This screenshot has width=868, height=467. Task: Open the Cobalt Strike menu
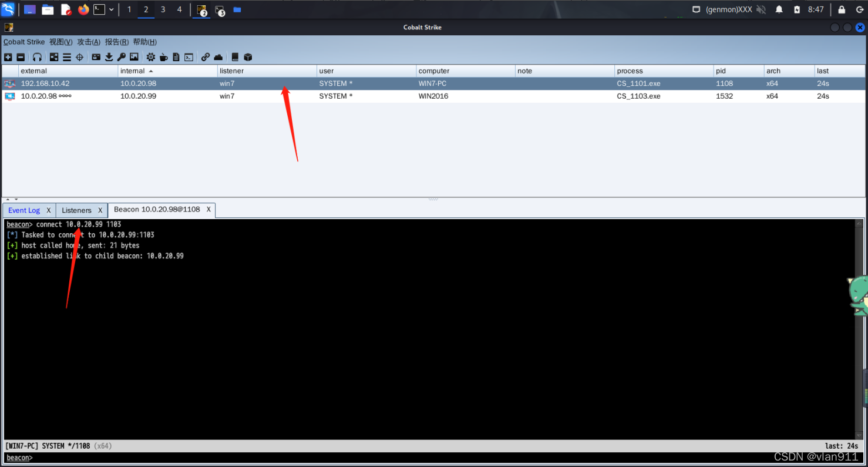(x=24, y=42)
